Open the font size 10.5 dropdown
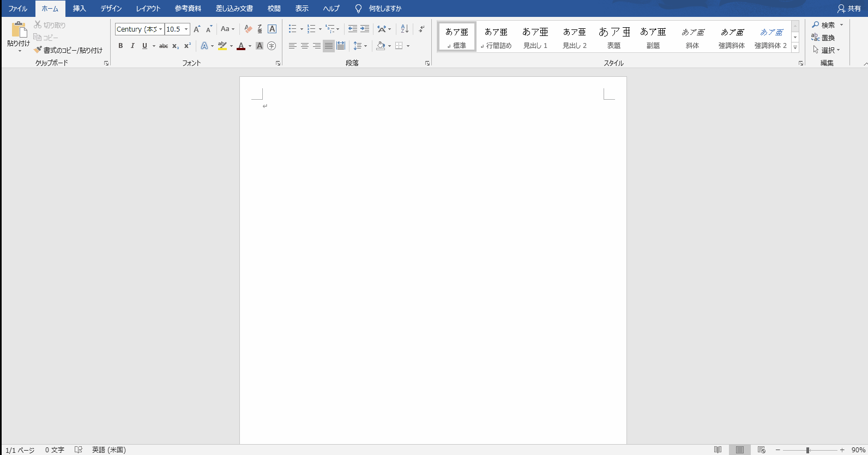The height and width of the screenshot is (455, 868). pos(186,29)
